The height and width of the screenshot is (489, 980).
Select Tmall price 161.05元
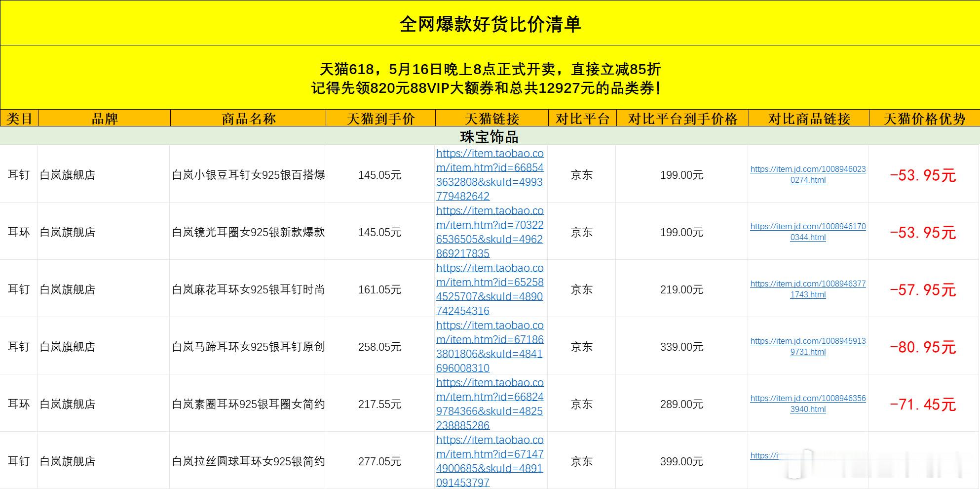point(379,289)
